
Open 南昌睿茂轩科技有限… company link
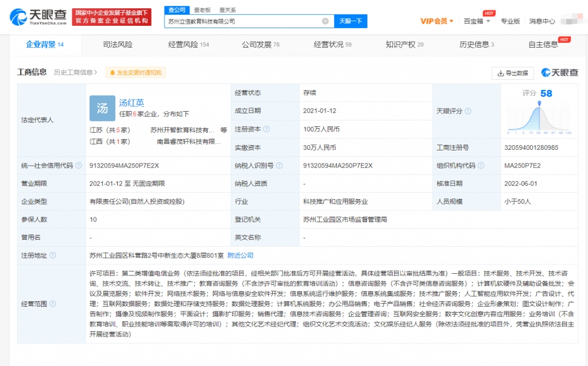pyautogui.click(x=189, y=142)
